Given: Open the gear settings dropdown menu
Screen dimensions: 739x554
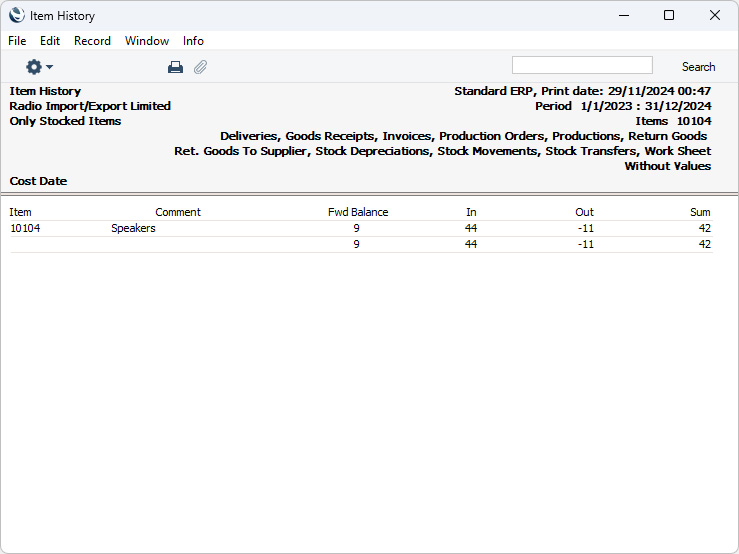Looking at the screenshot, I should pos(39,67).
